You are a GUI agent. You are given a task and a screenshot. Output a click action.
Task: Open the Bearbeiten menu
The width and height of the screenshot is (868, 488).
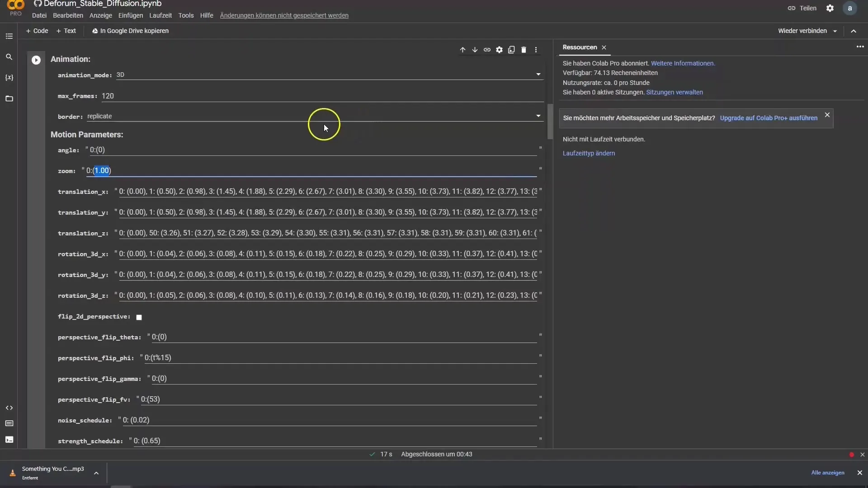(x=68, y=15)
